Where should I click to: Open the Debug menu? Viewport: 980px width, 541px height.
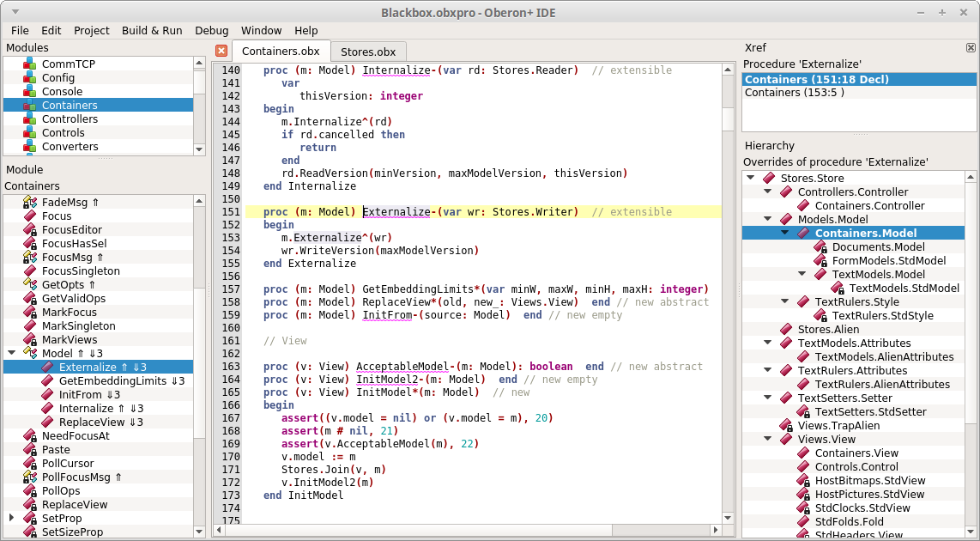coord(211,30)
